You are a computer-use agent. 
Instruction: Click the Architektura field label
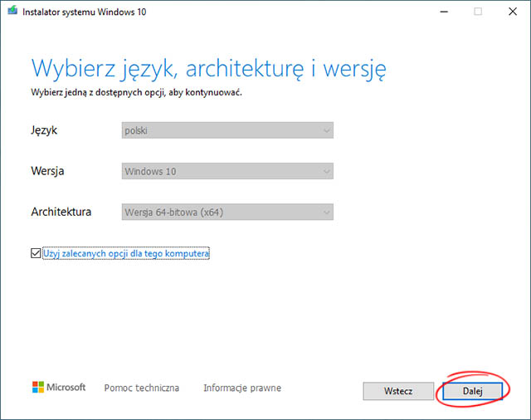pyautogui.click(x=61, y=212)
